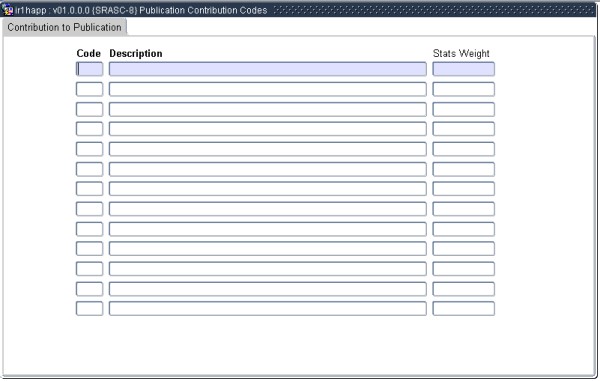Click the twelfth row Stats Weight field

pos(463,289)
